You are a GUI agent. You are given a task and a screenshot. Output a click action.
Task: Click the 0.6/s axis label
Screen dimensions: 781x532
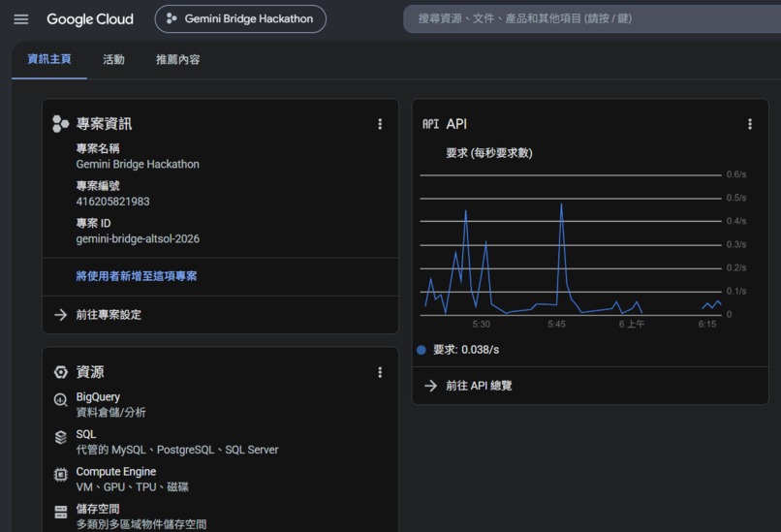click(736, 174)
